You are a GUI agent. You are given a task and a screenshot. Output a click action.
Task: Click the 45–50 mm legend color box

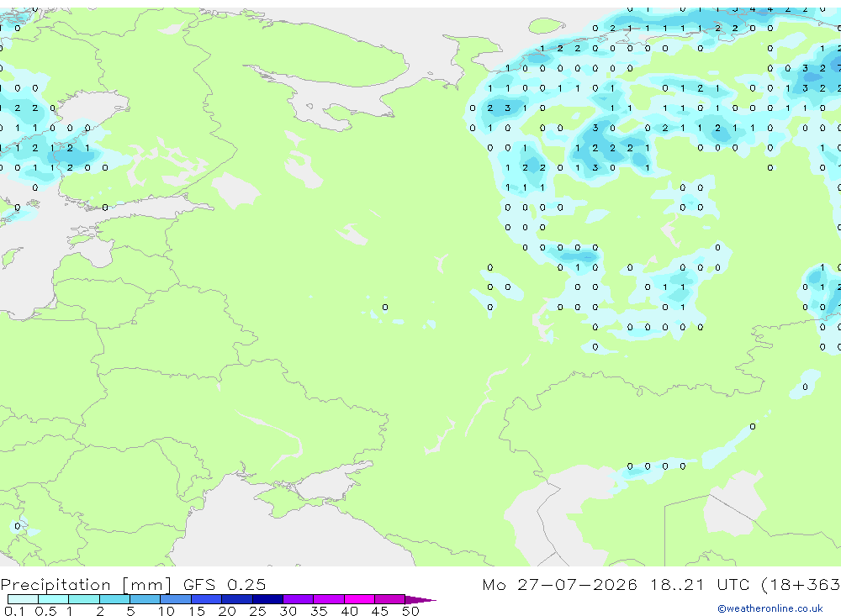pyautogui.click(x=389, y=599)
